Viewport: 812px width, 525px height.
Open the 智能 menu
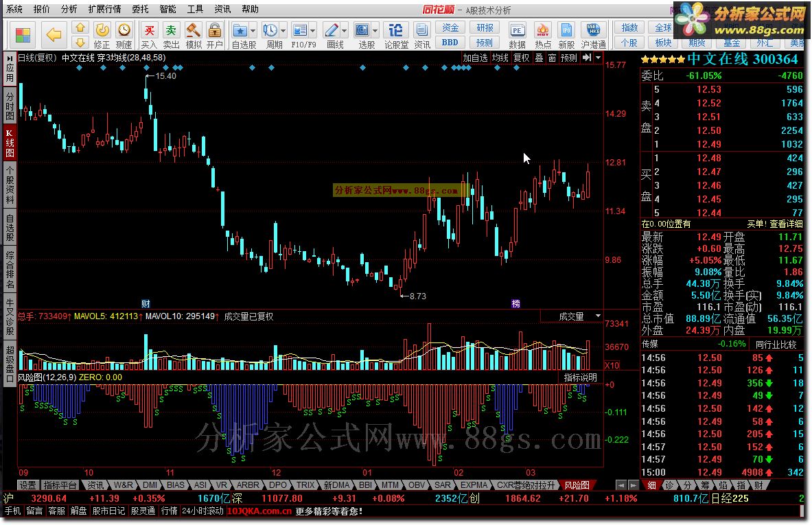tap(167, 9)
